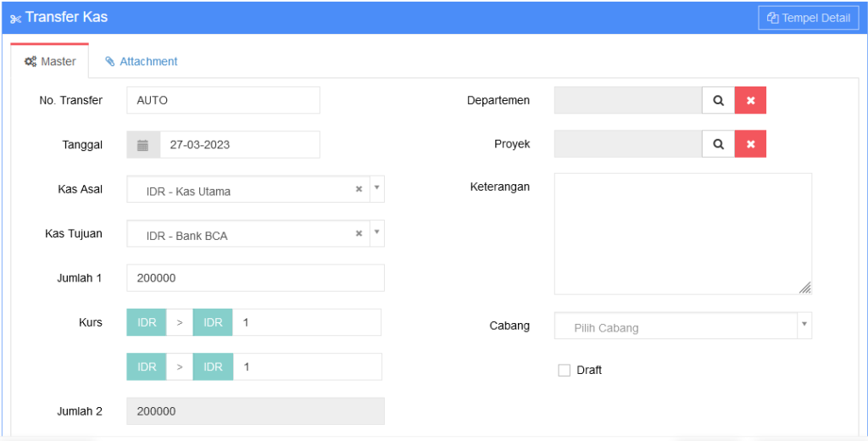Click the Keterangan textarea resize handle
The image size is (868, 441).
click(x=804, y=287)
